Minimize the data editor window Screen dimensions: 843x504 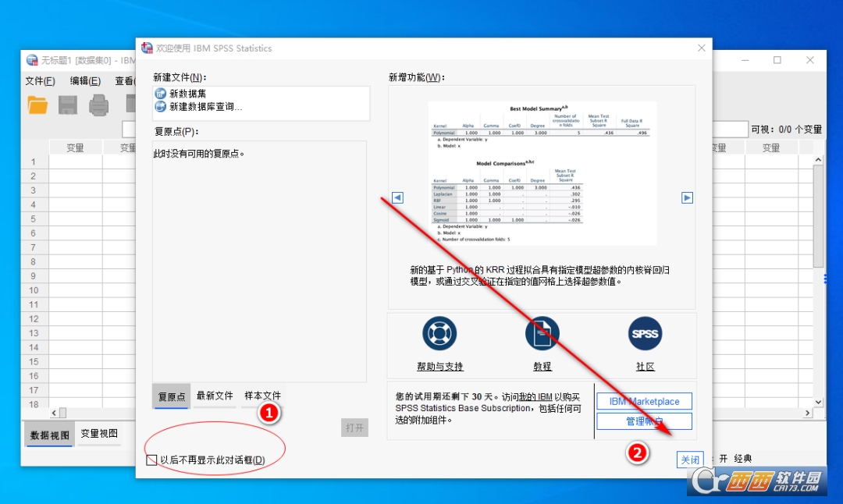(x=745, y=60)
